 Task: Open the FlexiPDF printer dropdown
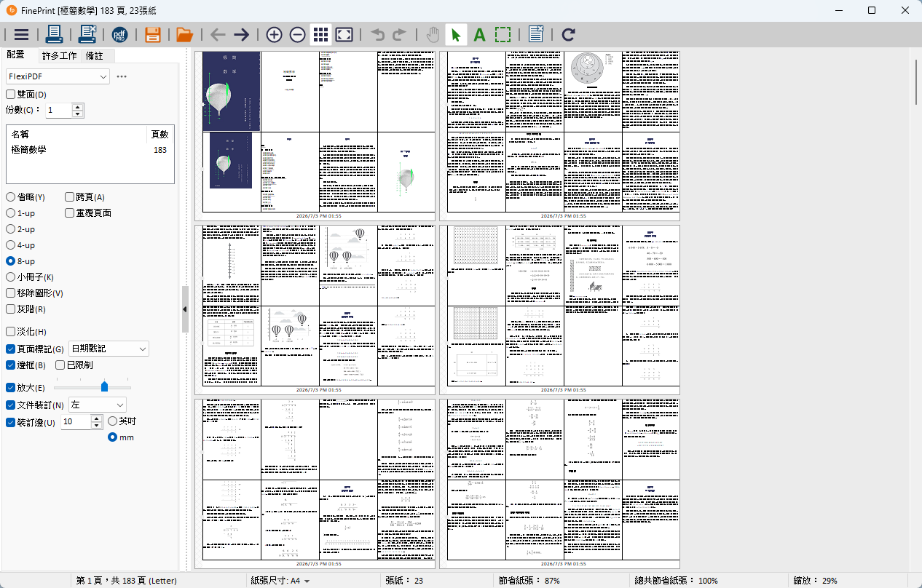point(58,76)
